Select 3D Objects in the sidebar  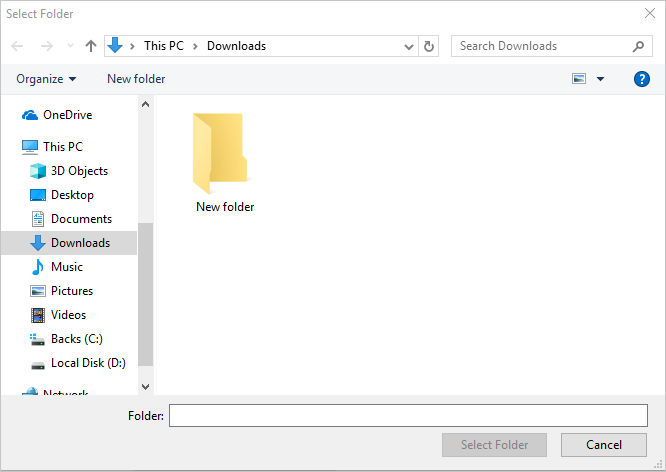tap(79, 171)
